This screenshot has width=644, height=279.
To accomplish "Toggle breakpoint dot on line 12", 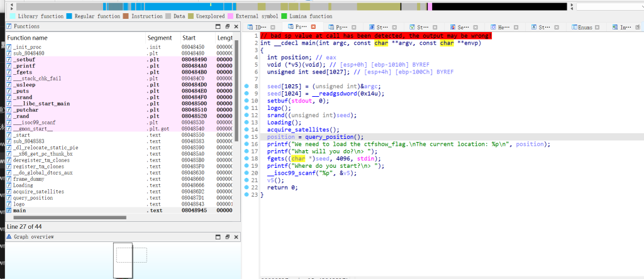I will tap(247, 115).
